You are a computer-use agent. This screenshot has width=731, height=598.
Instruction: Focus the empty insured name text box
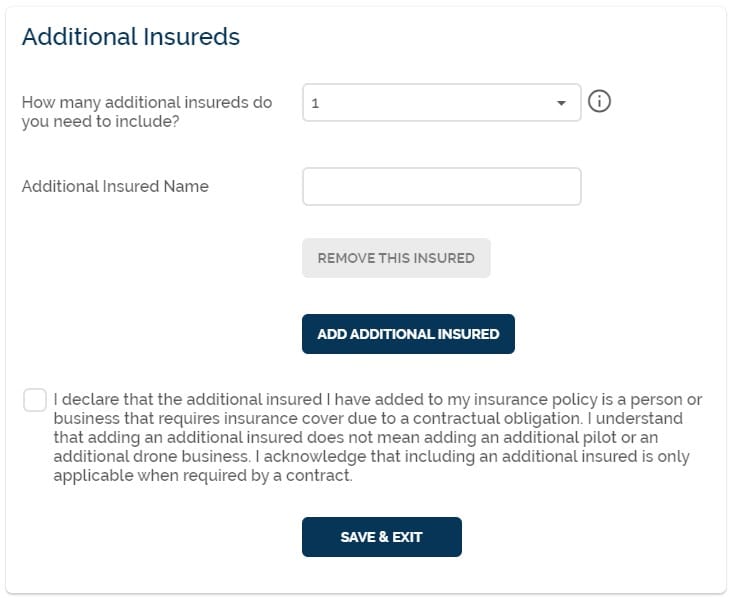441,186
